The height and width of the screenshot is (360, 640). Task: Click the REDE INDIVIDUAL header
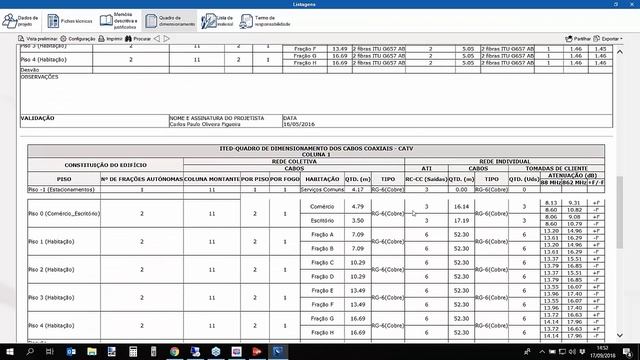504,161
